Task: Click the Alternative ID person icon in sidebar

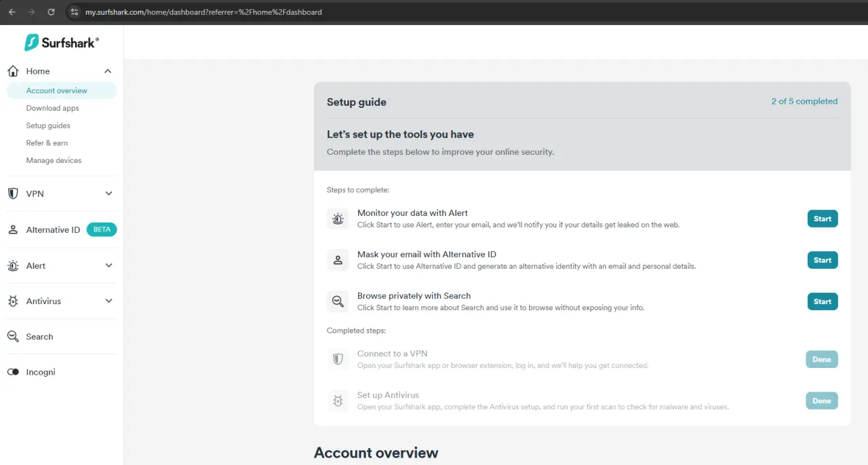Action: tap(13, 229)
